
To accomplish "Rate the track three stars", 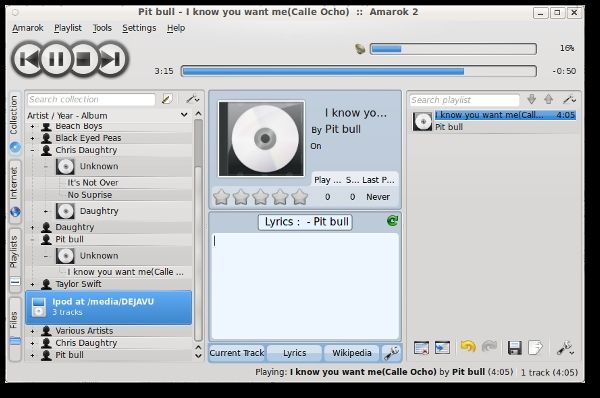I will 261,197.
